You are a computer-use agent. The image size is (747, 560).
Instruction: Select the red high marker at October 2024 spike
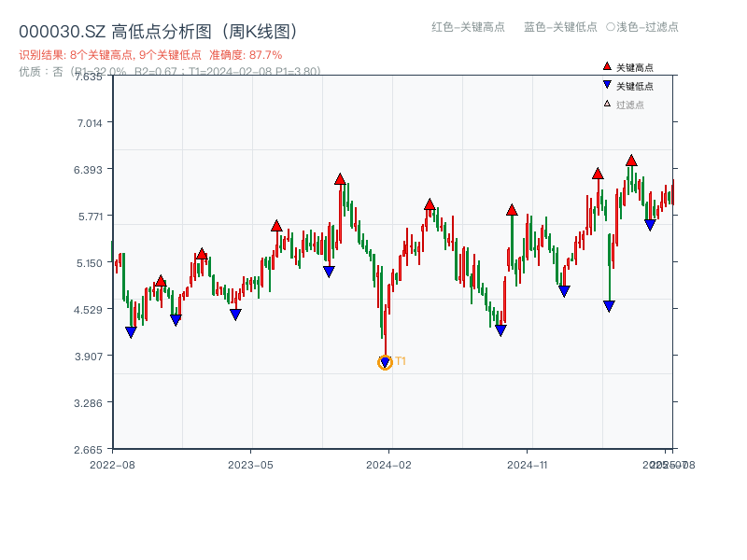tap(512, 209)
